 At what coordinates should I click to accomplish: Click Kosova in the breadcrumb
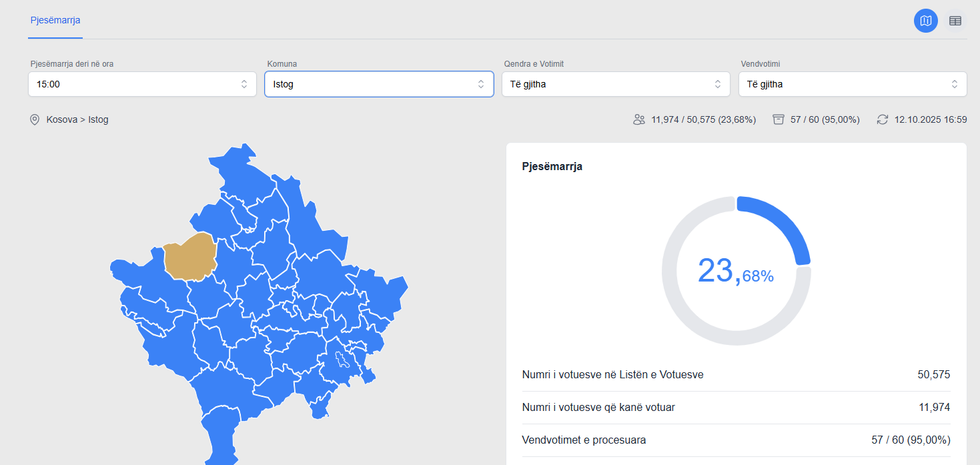63,120
